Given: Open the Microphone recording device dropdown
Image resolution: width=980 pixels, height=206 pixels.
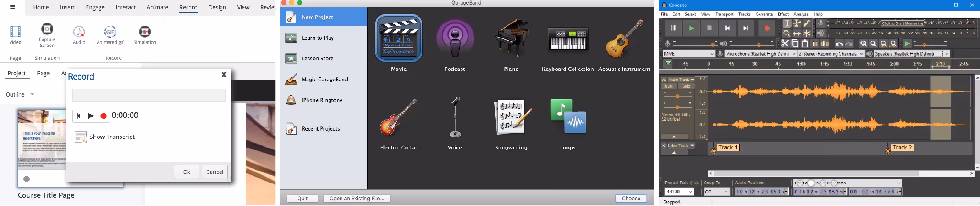Looking at the screenshot, I should click(x=760, y=54).
